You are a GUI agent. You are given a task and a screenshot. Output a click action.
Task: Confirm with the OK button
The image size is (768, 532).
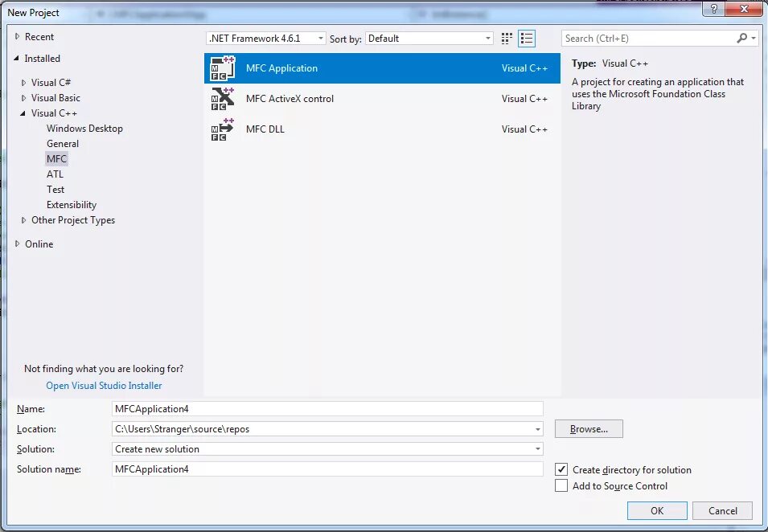pyautogui.click(x=657, y=510)
